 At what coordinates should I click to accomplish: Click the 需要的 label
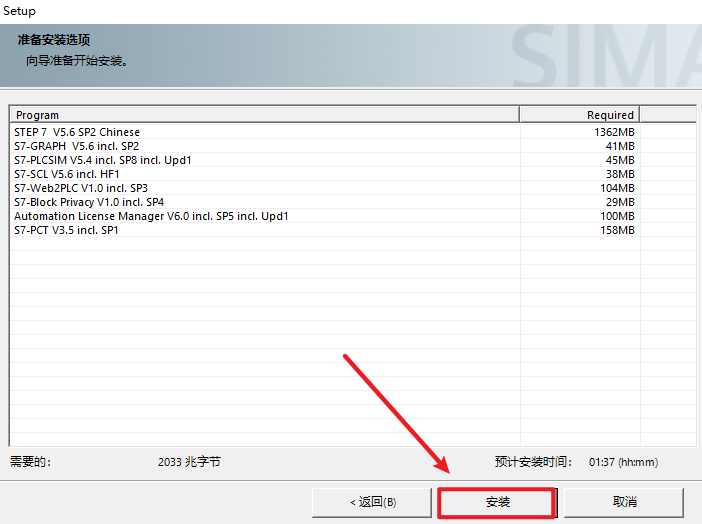point(30,462)
